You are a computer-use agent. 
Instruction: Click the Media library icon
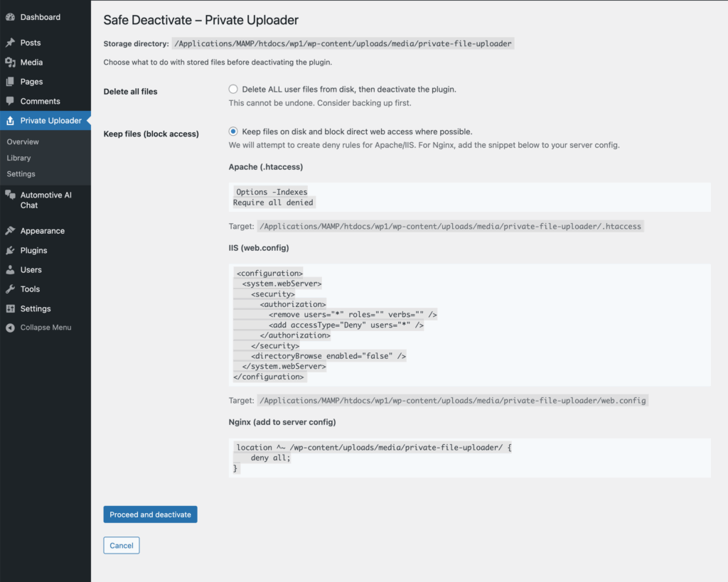(10, 63)
